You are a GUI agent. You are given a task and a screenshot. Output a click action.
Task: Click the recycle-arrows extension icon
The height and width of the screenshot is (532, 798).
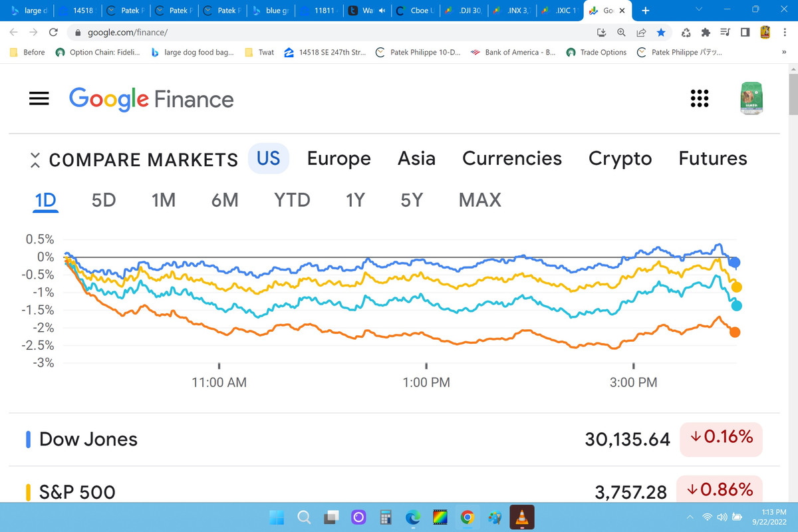tap(687, 32)
